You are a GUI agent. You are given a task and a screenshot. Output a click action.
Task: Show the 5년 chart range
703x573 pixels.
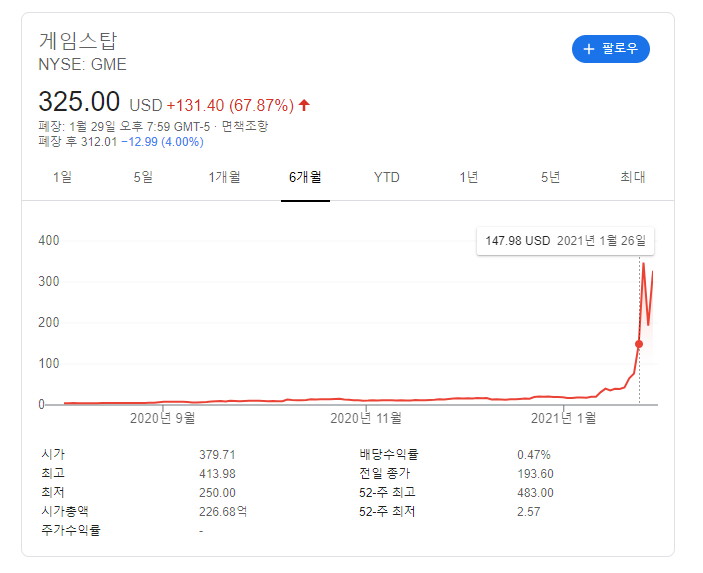(x=550, y=177)
